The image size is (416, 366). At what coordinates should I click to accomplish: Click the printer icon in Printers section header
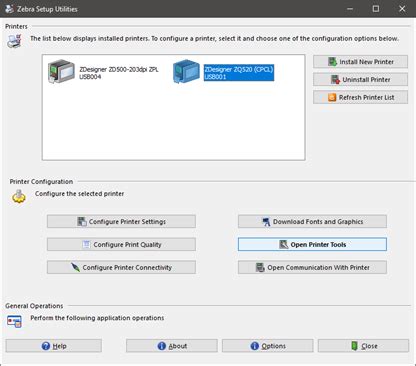tap(14, 41)
